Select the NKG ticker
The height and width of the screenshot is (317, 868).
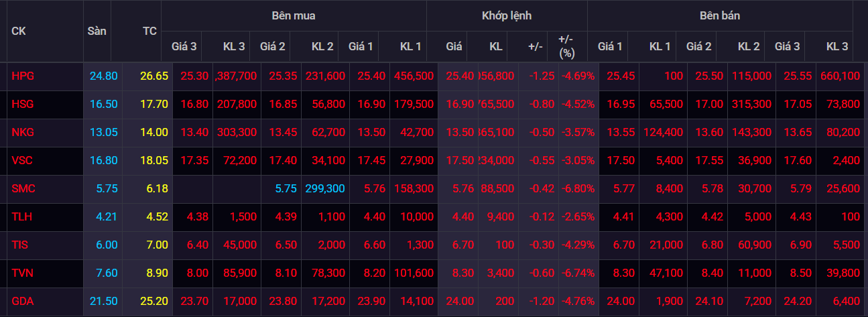(x=22, y=133)
